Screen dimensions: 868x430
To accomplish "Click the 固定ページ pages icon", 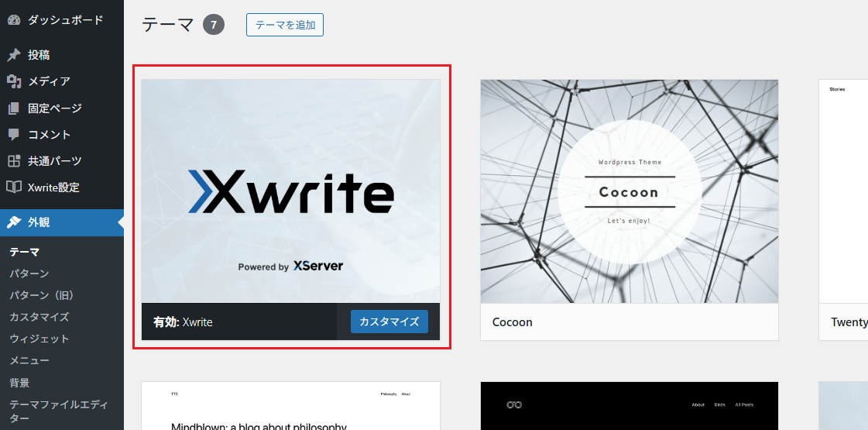I will pos(14,108).
